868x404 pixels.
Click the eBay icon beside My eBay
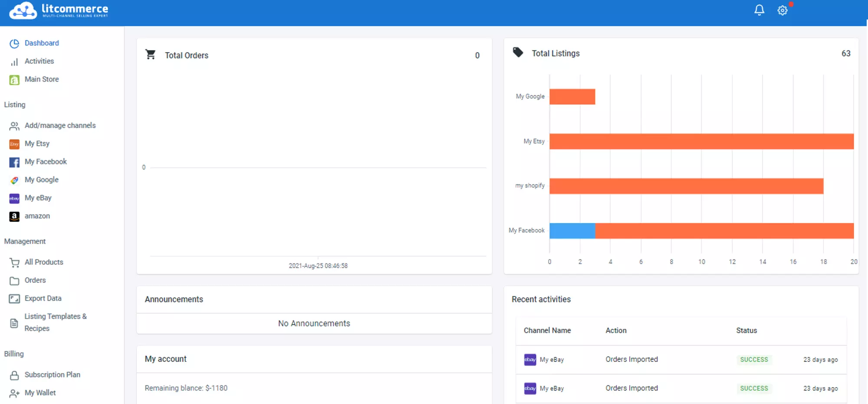pos(14,198)
